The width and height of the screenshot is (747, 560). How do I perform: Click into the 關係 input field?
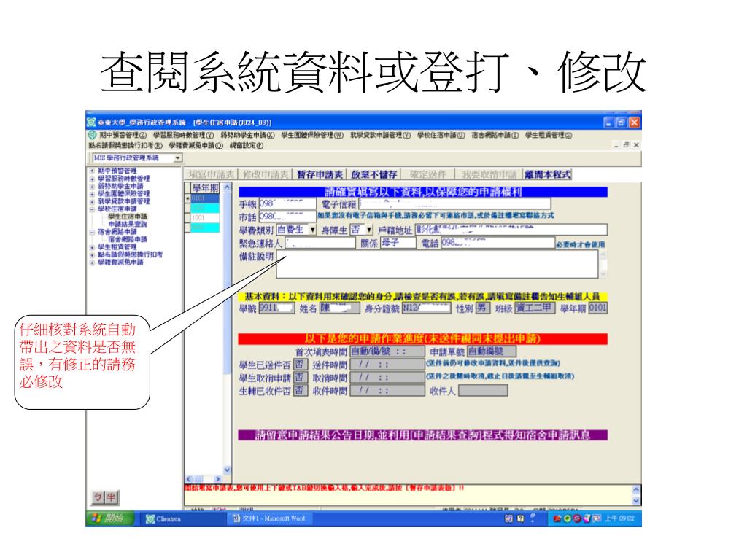tap(398, 243)
